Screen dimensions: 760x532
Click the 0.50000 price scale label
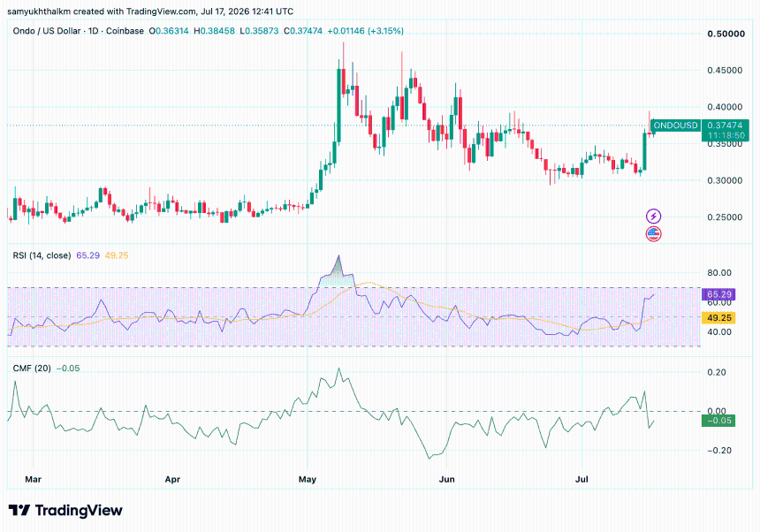[x=726, y=34]
